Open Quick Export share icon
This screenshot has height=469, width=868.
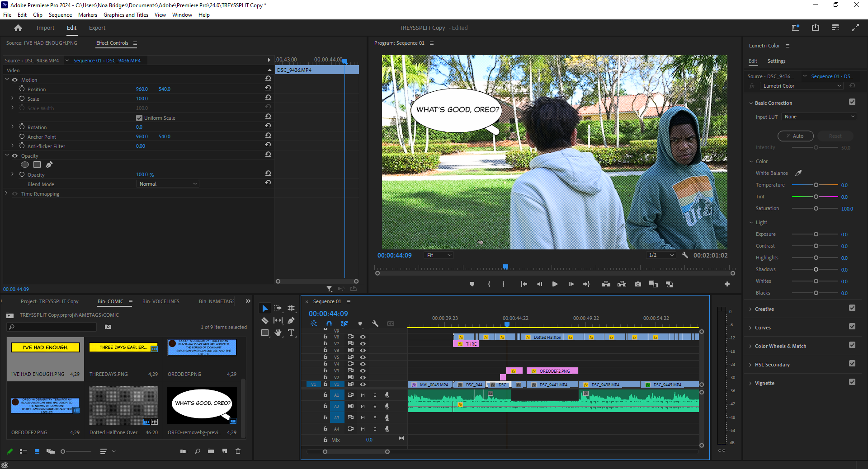point(816,28)
